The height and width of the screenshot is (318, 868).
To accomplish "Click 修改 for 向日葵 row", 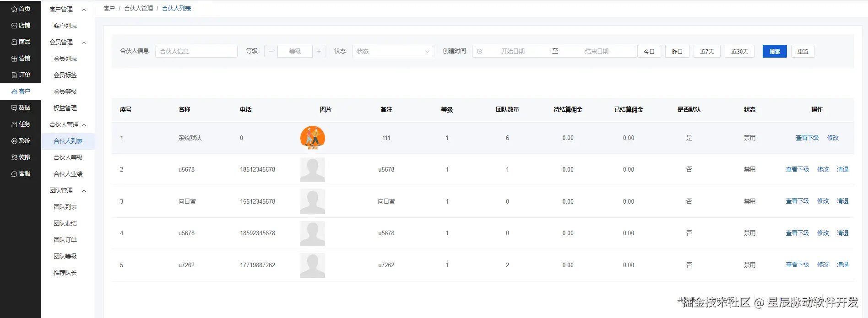I will point(823,201).
